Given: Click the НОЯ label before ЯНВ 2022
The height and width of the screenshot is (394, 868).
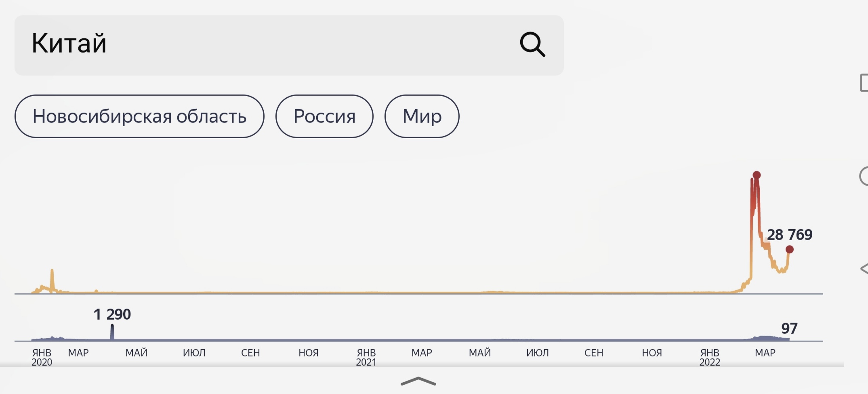Looking at the screenshot, I should [652, 353].
